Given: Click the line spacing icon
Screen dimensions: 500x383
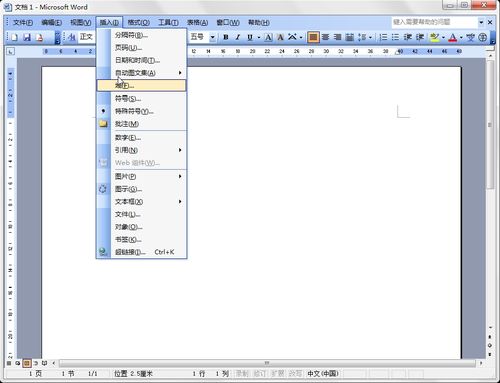Looking at the screenshot, I should (x=362, y=37).
